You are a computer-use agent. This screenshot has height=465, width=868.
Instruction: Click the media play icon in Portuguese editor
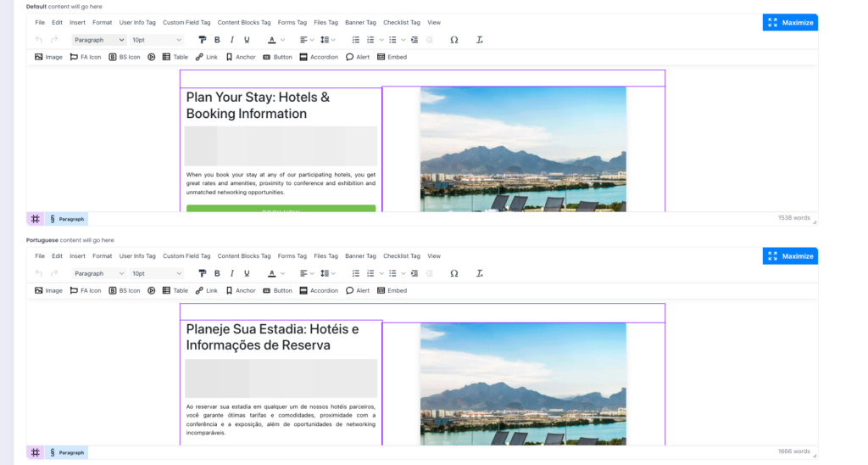pos(152,290)
